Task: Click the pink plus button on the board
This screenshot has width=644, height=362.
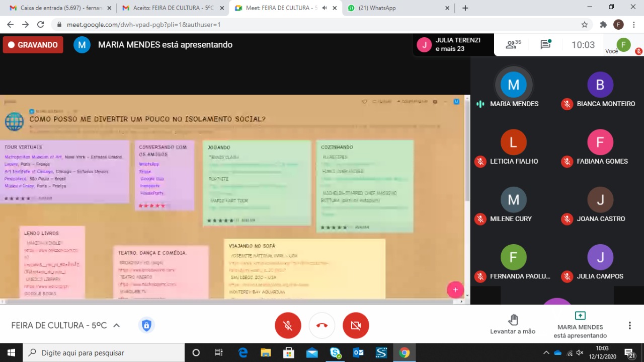Action: (x=455, y=289)
